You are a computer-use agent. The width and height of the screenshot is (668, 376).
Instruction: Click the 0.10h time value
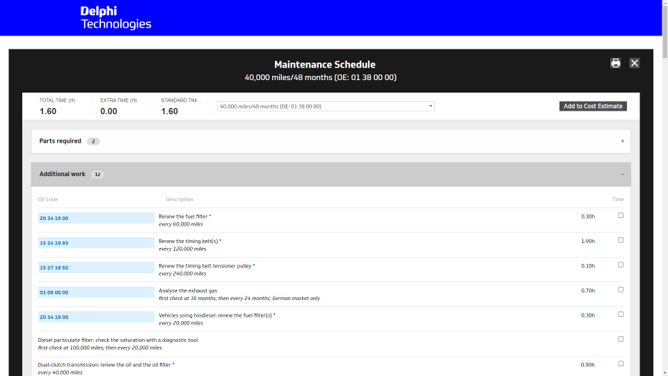588,266
